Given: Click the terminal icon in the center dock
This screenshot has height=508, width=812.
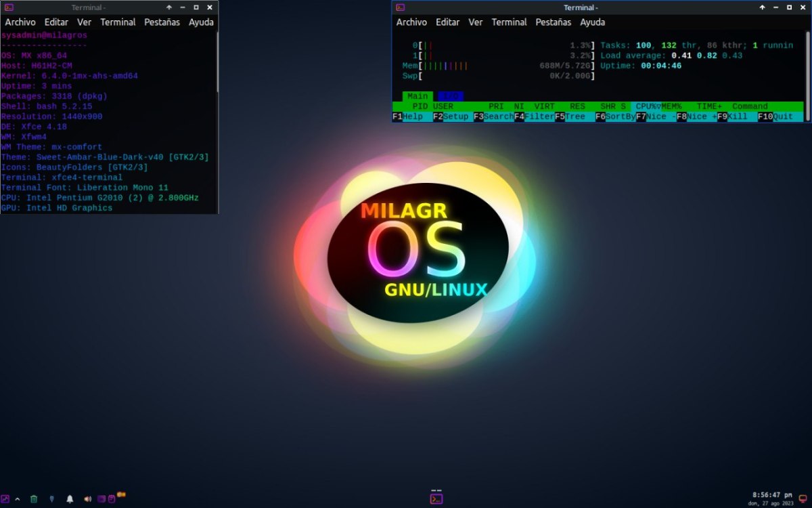Looking at the screenshot, I should 436,499.
